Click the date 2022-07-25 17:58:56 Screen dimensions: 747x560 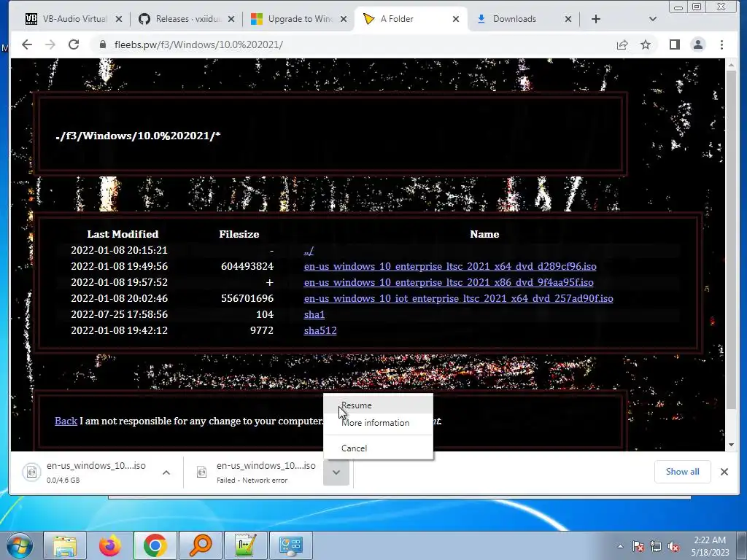119,315
